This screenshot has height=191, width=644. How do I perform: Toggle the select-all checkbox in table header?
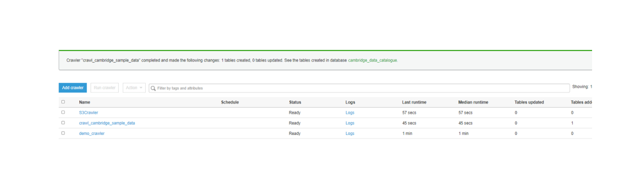(x=63, y=102)
